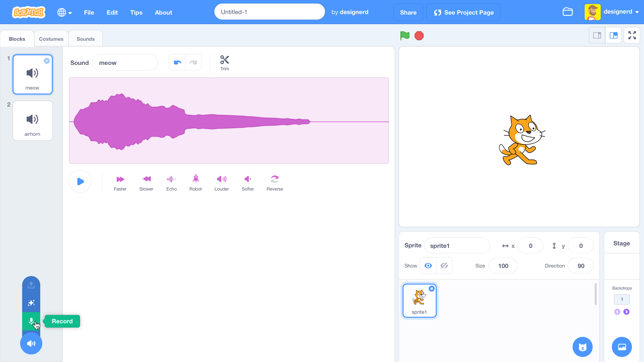644x362 pixels.
Task: Click the Choose a Backdrop button
Action: coord(622,347)
